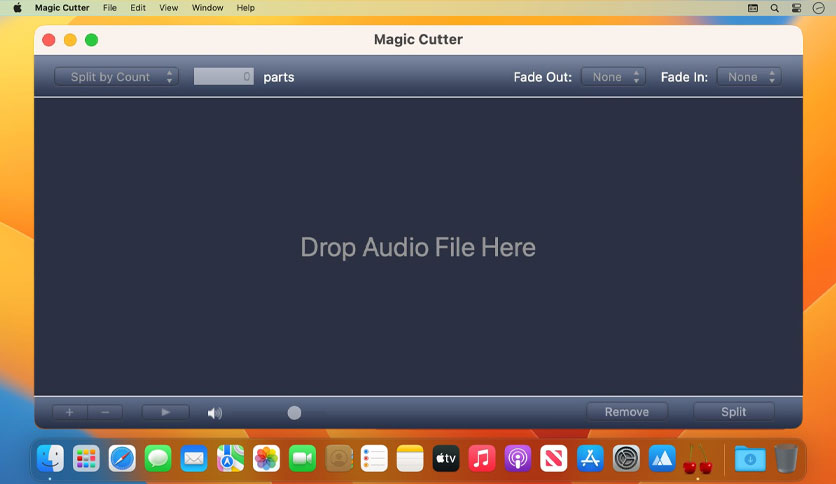Screen dimensions: 836x484
Task: Click the Drop Audio File Here area
Action: (418, 247)
